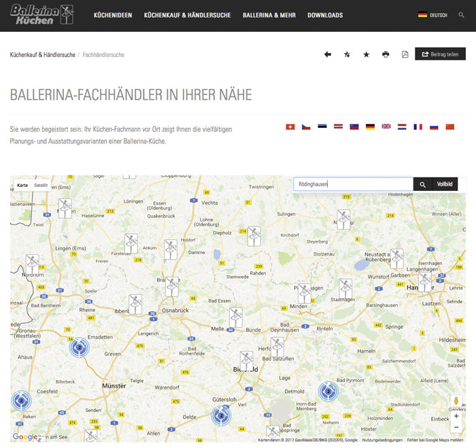Open the Downloads menu

(325, 15)
